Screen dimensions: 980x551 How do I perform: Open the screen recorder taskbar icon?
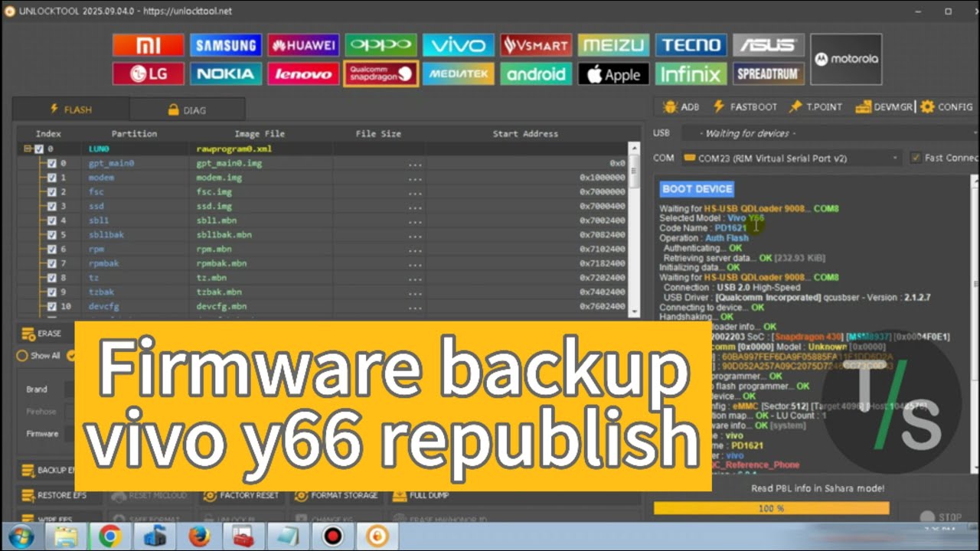(x=333, y=536)
